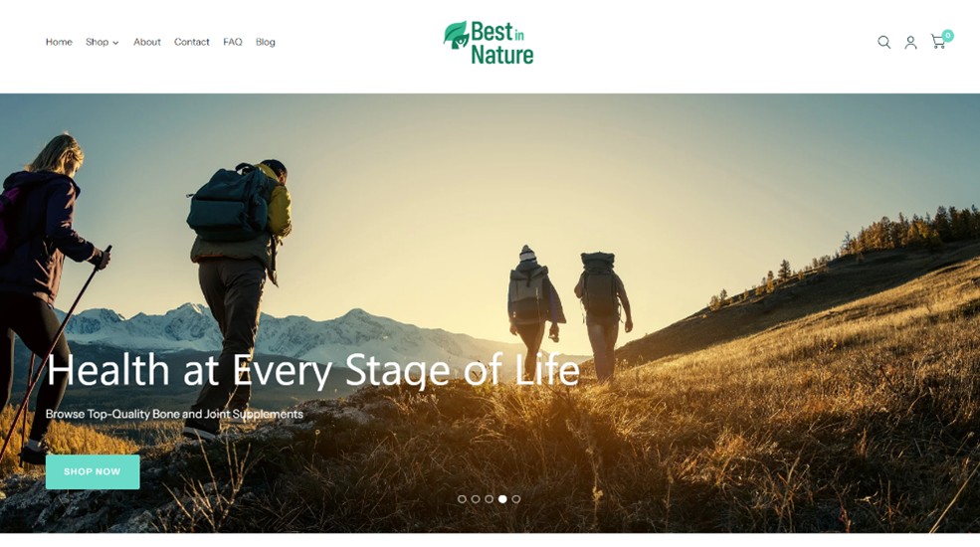Screen dimensions: 980x547
Task: Open the user account icon
Action: pos(910,43)
